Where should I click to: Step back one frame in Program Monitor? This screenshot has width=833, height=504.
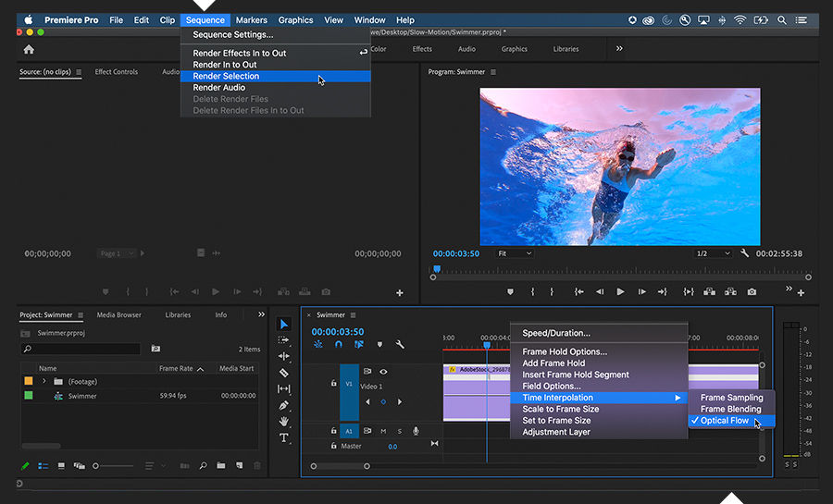[x=599, y=292]
